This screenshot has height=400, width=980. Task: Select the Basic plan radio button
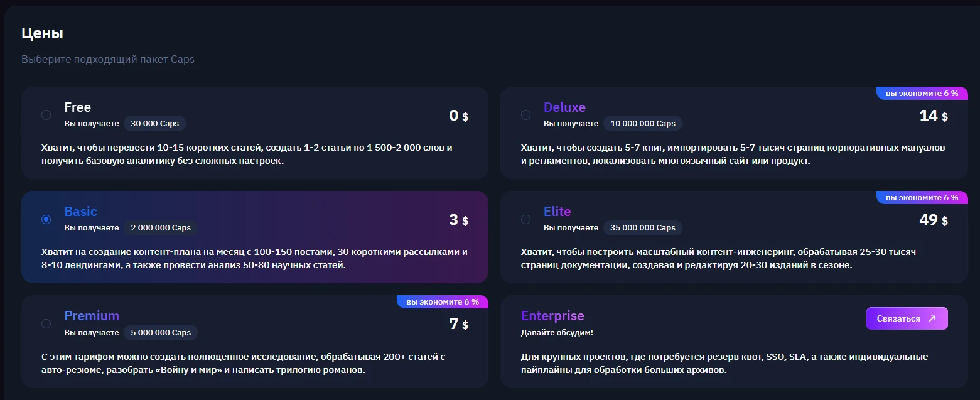pyautogui.click(x=46, y=219)
